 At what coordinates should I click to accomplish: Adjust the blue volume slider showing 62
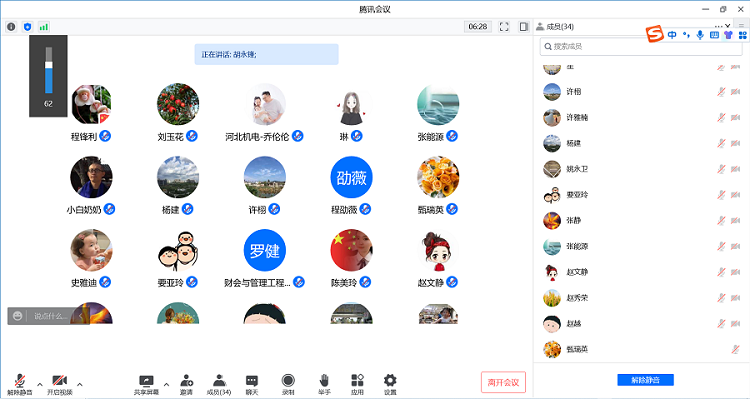click(x=48, y=70)
